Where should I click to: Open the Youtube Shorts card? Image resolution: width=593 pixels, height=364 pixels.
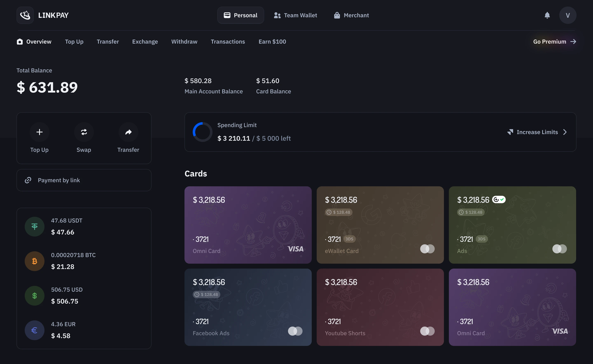click(x=380, y=307)
